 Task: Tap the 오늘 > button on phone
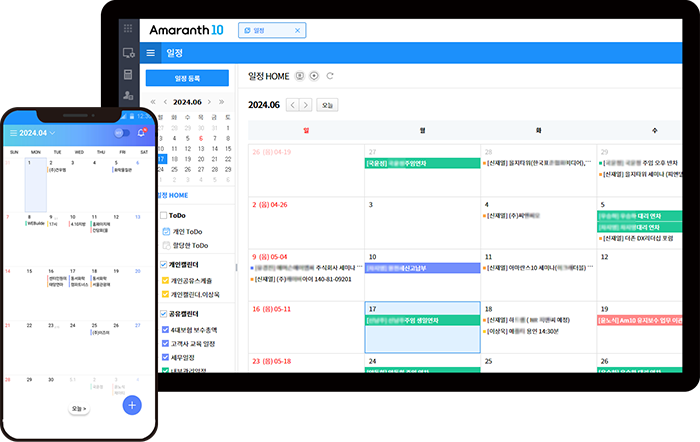[79, 409]
